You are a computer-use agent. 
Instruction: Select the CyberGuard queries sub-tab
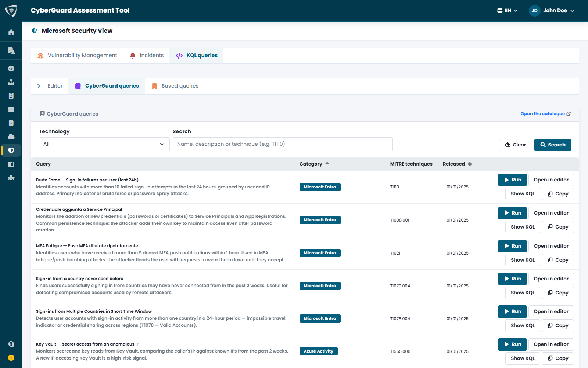tap(107, 86)
